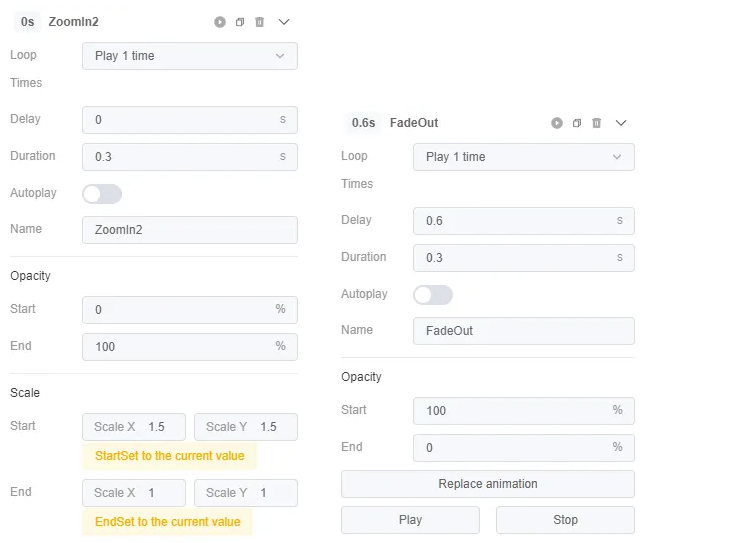This screenshot has width=736, height=543.
Task: Edit the start Scale X value
Action: coord(134,427)
